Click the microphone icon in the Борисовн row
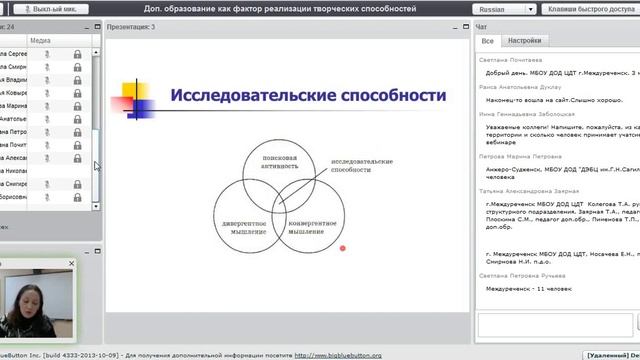The image size is (640, 360). tap(47, 198)
